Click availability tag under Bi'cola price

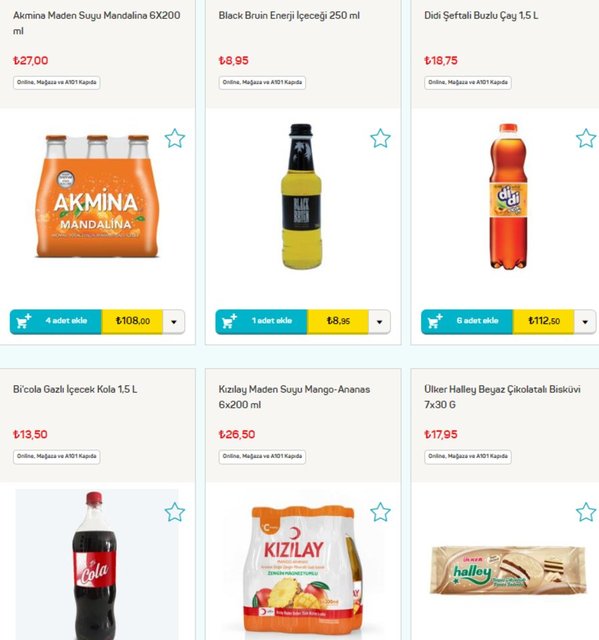[x=57, y=456]
